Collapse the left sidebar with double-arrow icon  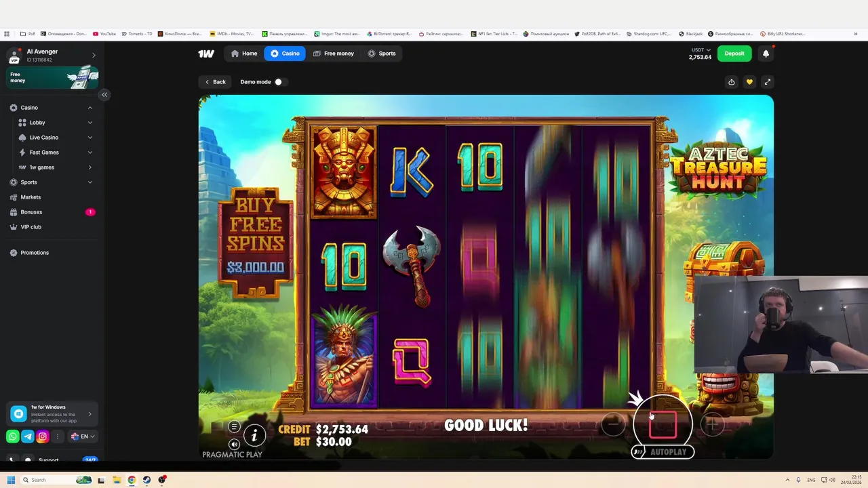point(104,95)
